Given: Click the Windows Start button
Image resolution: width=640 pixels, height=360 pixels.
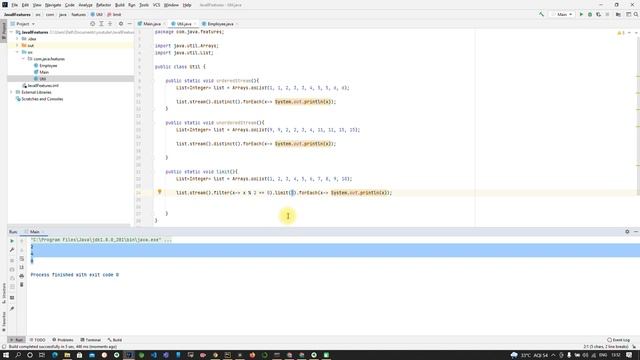Looking at the screenshot, I should click(x=6, y=355).
